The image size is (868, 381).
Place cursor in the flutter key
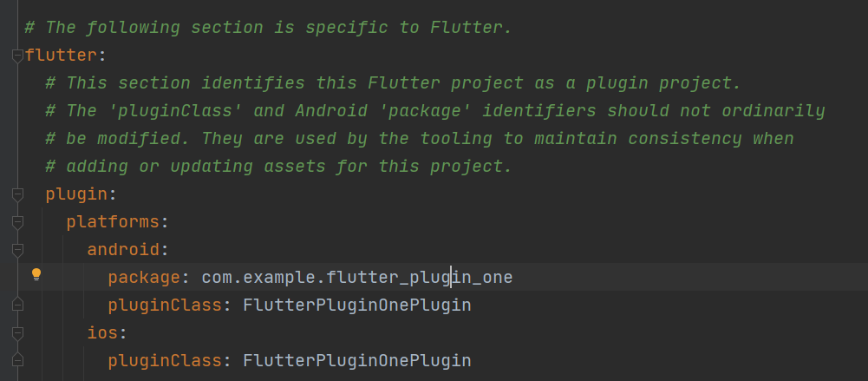point(62,56)
